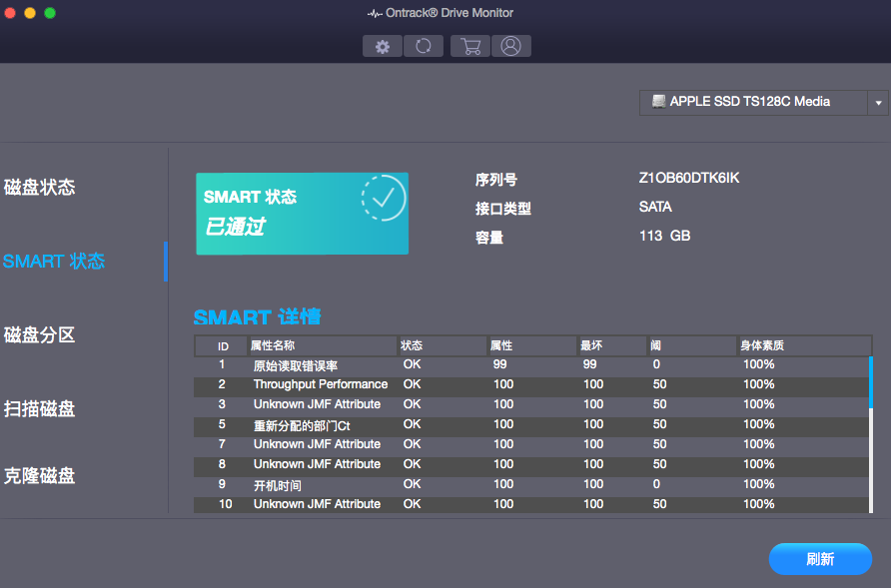Select 扫描磁盘 in the sidebar
891x588 pixels.
(x=38, y=409)
